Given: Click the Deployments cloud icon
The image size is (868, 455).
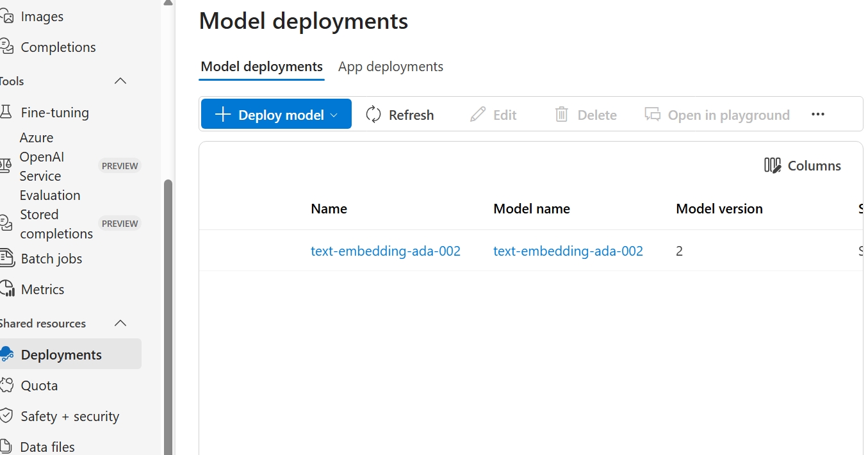Looking at the screenshot, I should pos(6,354).
